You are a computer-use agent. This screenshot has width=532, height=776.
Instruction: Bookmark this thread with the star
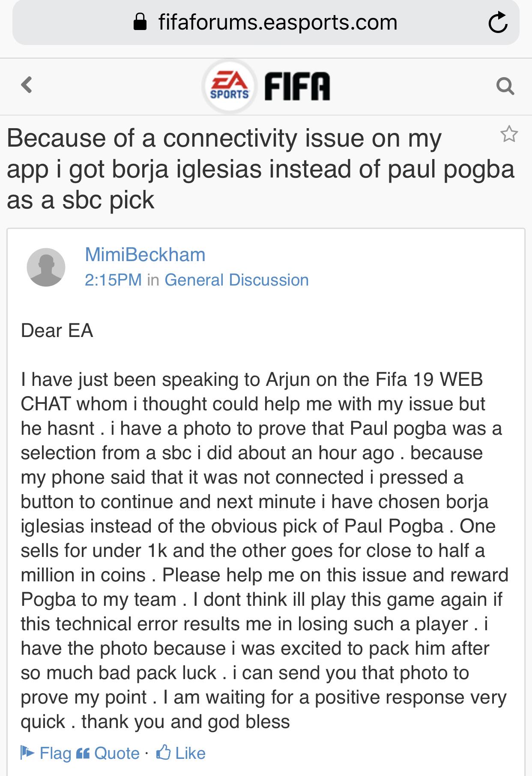click(509, 134)
